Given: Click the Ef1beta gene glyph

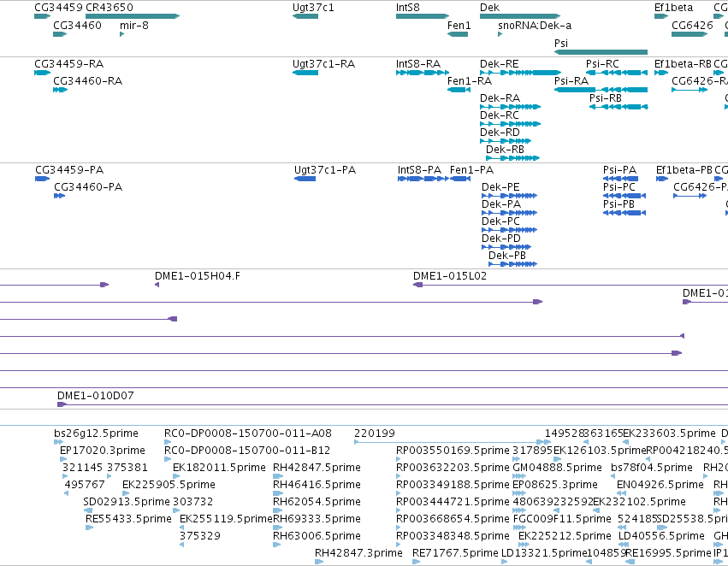Looking at the screenshot, I should (x=661, y=16).
